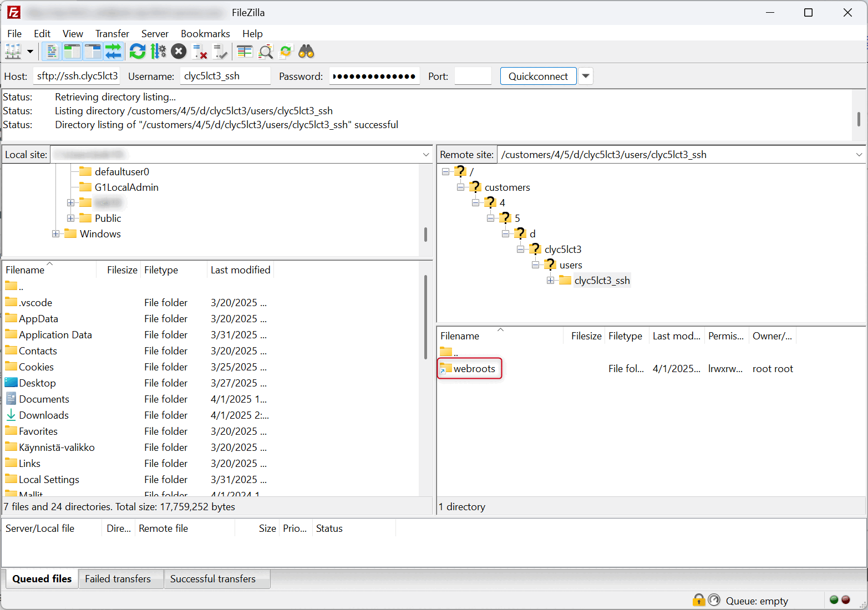Screen dimensions: 868x610
Task: Toggle the transfer queue display
Action: tap(113, 52)
